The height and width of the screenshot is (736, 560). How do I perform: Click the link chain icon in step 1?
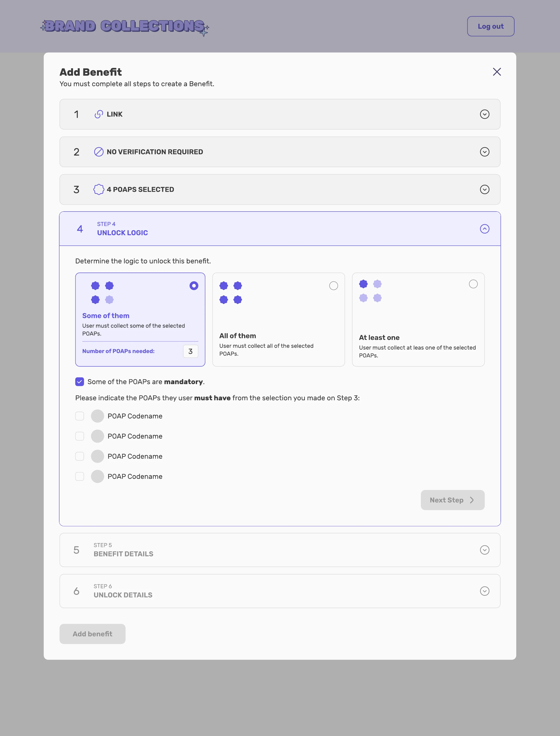[x=99, y=114]
